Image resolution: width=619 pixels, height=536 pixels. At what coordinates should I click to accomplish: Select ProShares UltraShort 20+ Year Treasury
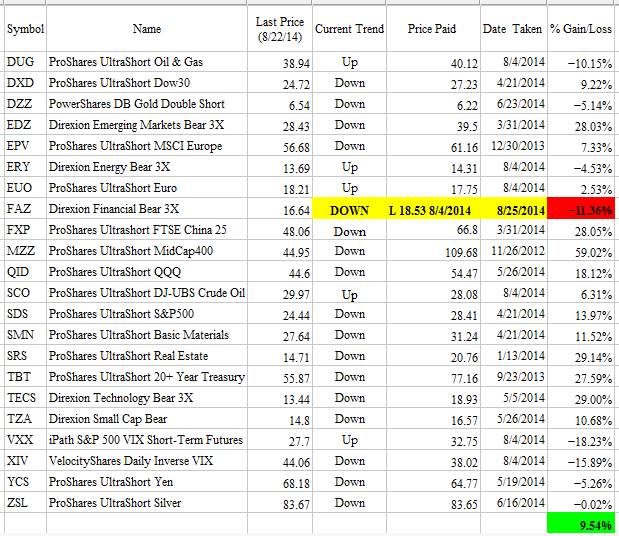(147, 377)
